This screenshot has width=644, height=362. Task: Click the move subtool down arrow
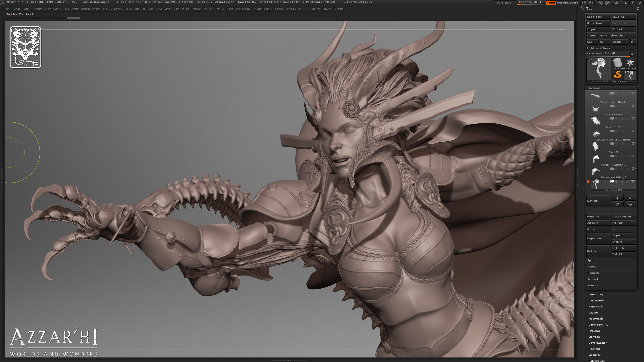(630, 198)
